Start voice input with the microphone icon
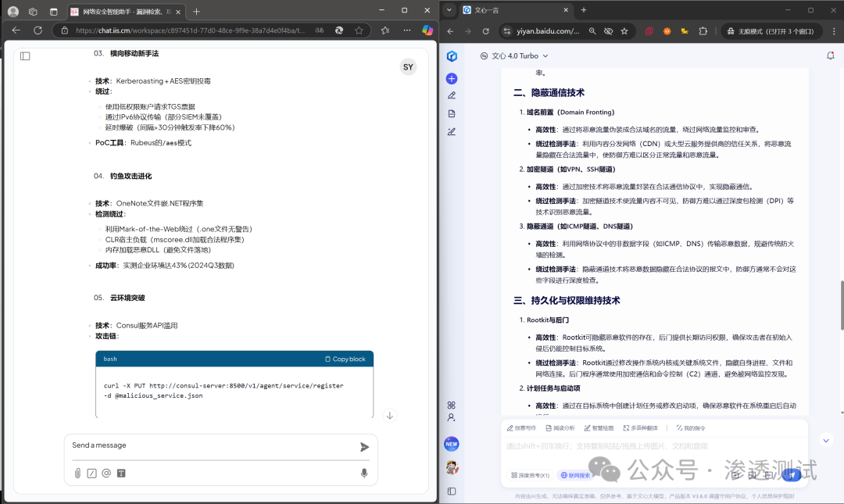The image size is (844, 504). pyautogui.click(x=364, y=474)
